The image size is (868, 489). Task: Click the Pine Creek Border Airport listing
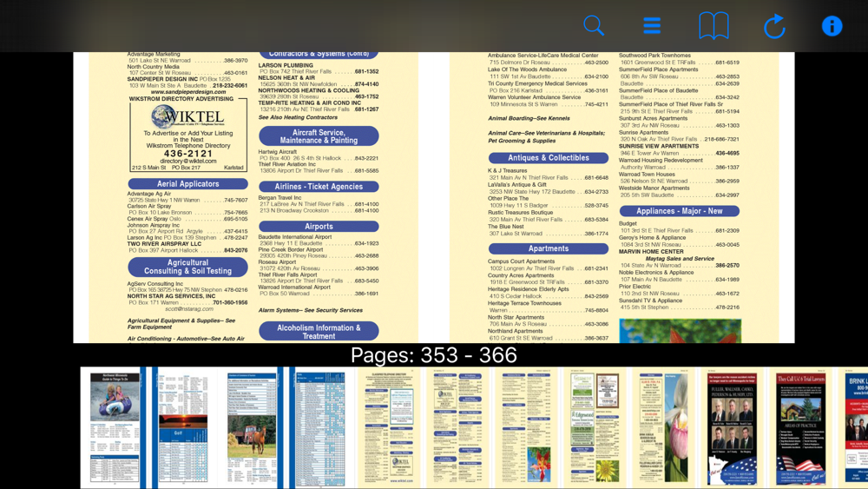point(319,253)
